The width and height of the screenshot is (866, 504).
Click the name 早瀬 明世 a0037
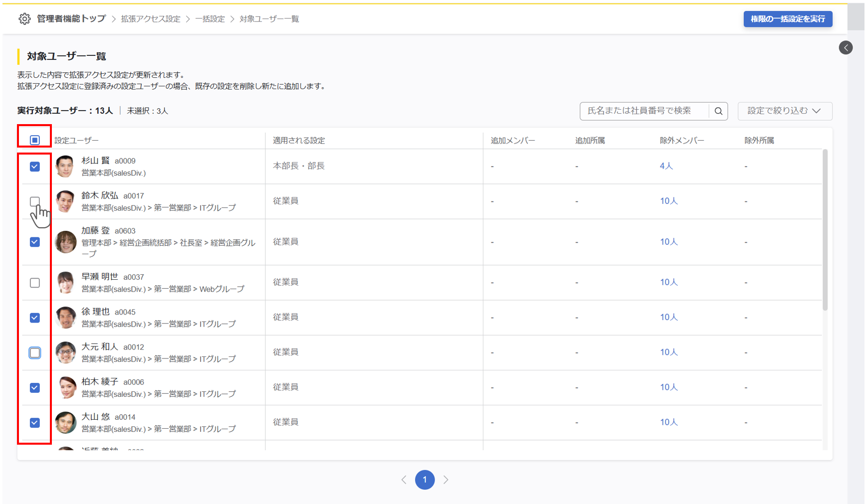pos(113,277)
